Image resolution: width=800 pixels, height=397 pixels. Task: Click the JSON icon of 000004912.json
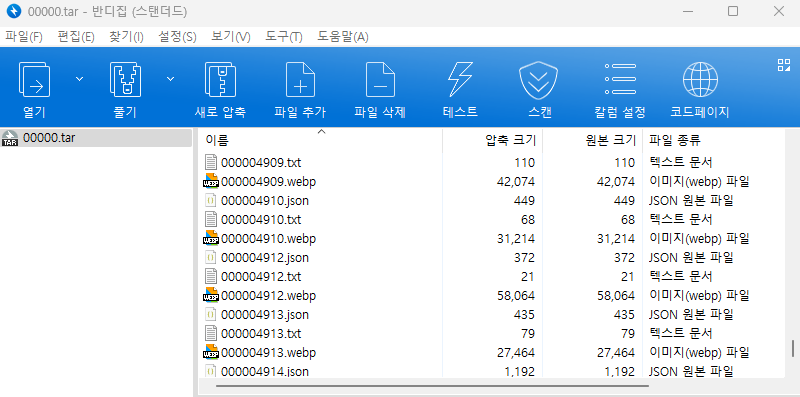(211, 257)
